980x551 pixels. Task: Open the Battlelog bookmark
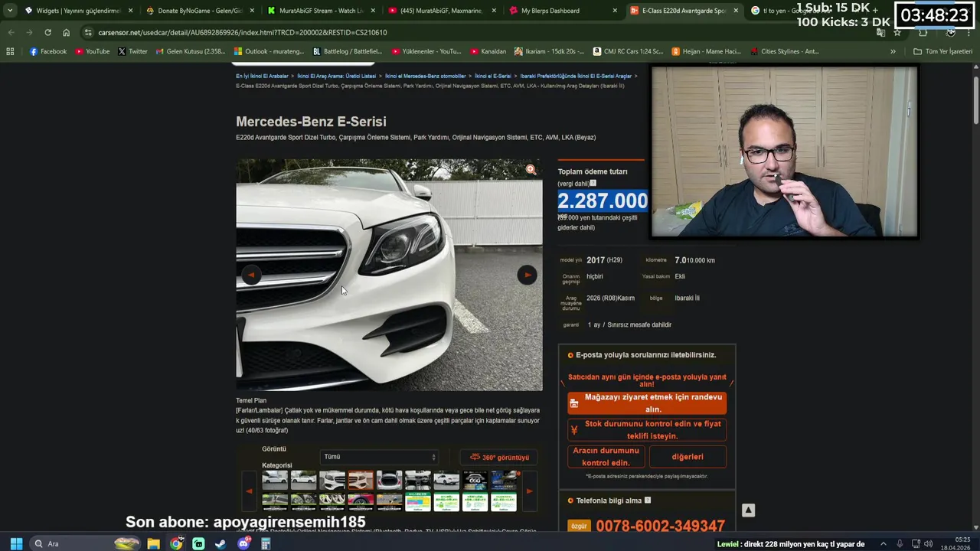coord(348,51)
